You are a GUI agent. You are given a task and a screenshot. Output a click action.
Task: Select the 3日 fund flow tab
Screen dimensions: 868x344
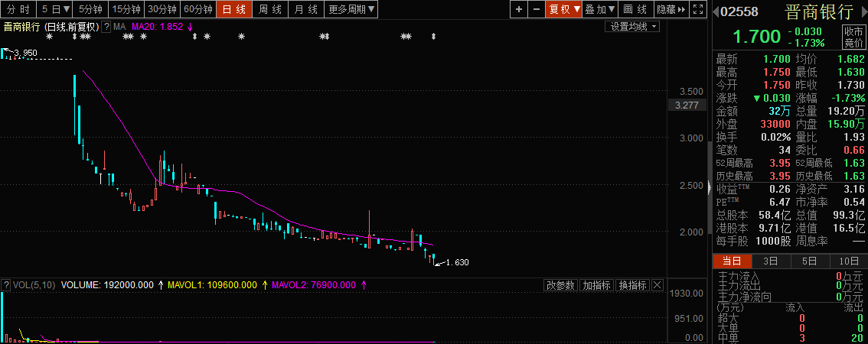(771, 261)
